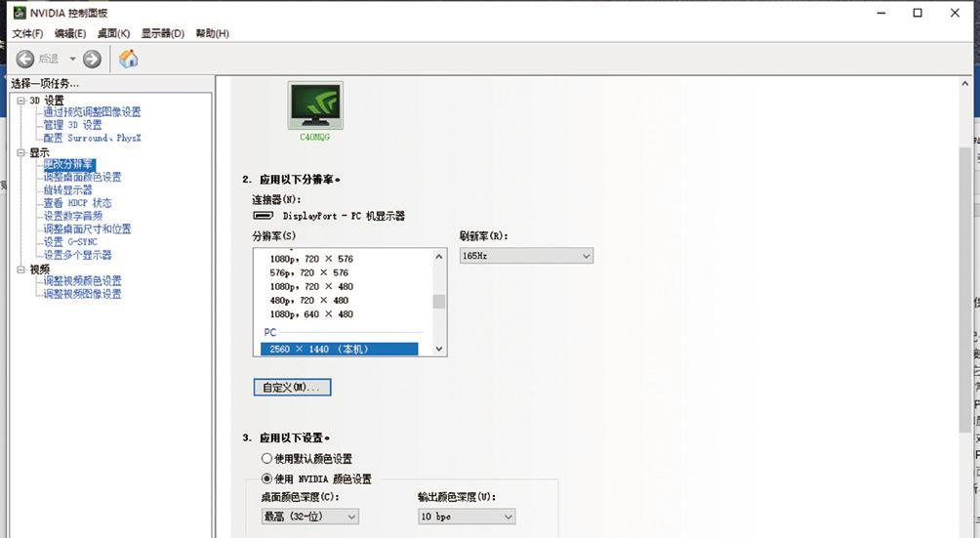980x538 pixels.
Task: Open 设置数字音频 page
Action: click(x=72, y=216)
